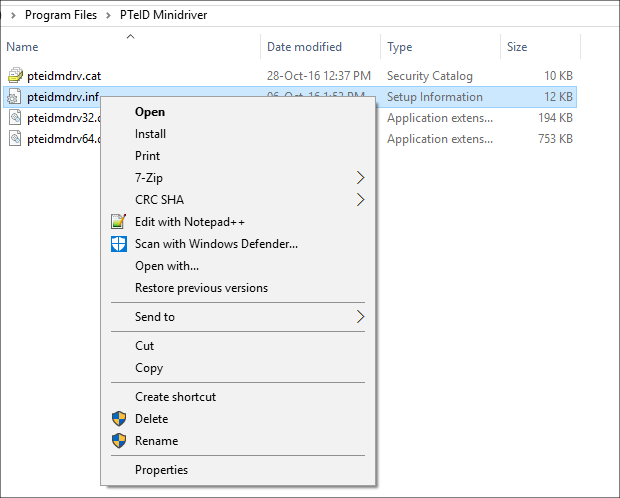The width and height of the screenshot is (620, 498).
Task: Open Properties from the context menu
Action: point(161,470)
